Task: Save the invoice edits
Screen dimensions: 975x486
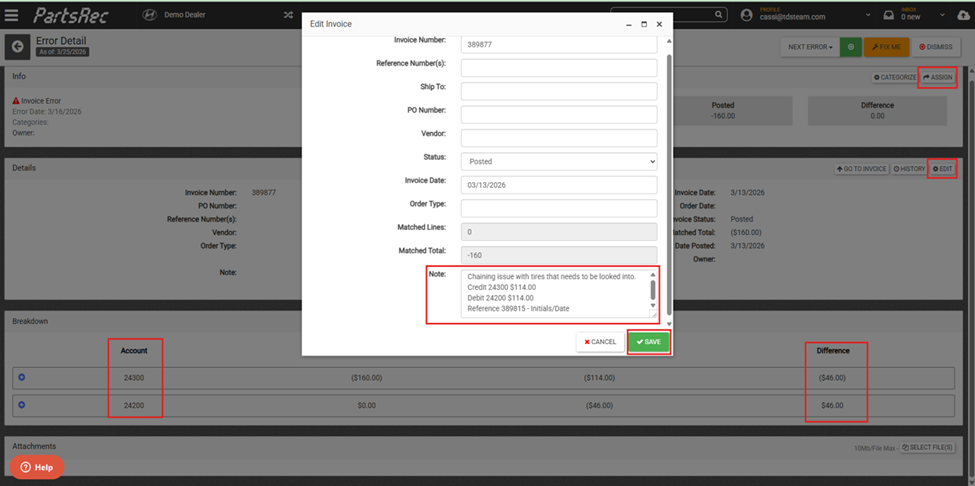Action: [649, 342]
